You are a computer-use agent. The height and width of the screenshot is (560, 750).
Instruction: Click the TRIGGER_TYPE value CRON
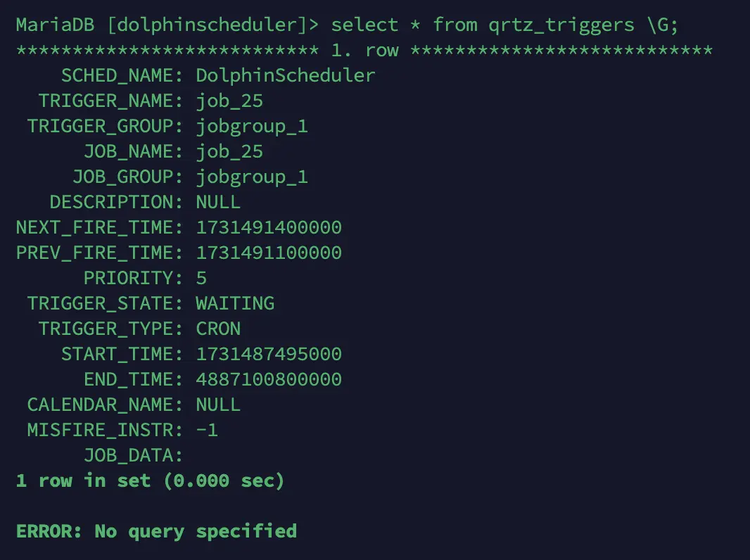(218, 329)
